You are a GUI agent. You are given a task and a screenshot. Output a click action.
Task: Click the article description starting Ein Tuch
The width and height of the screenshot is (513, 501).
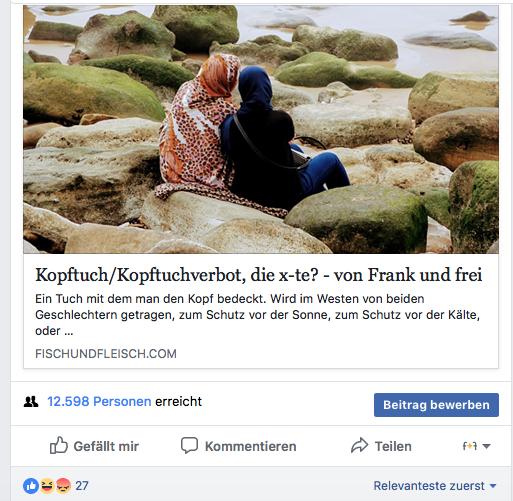tap(257, 315)
